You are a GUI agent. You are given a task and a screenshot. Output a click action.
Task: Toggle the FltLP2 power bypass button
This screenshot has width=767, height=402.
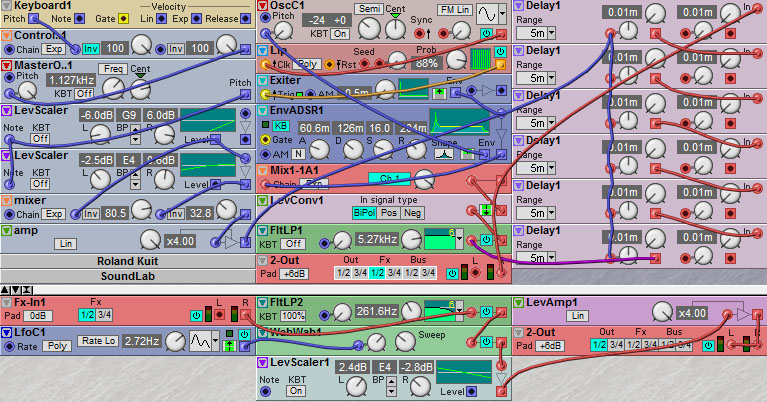[x=486, y=312]
